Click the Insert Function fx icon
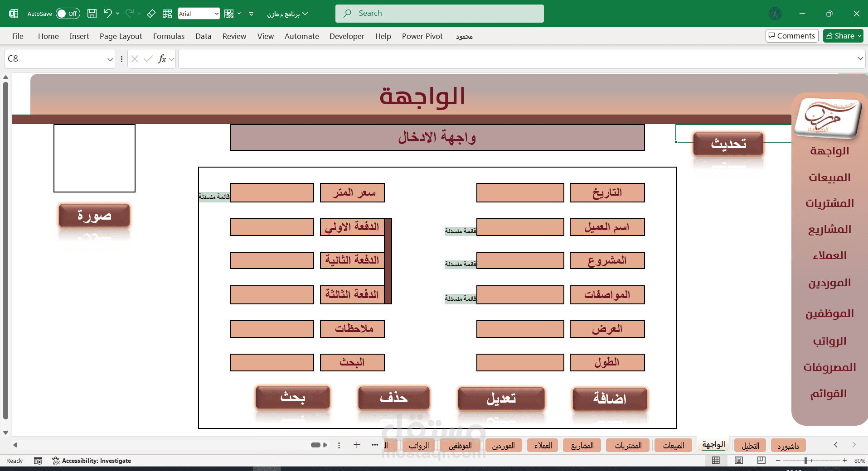Viewport: 868px width, 471px height. pyautogui.click(x=162, y=59)
